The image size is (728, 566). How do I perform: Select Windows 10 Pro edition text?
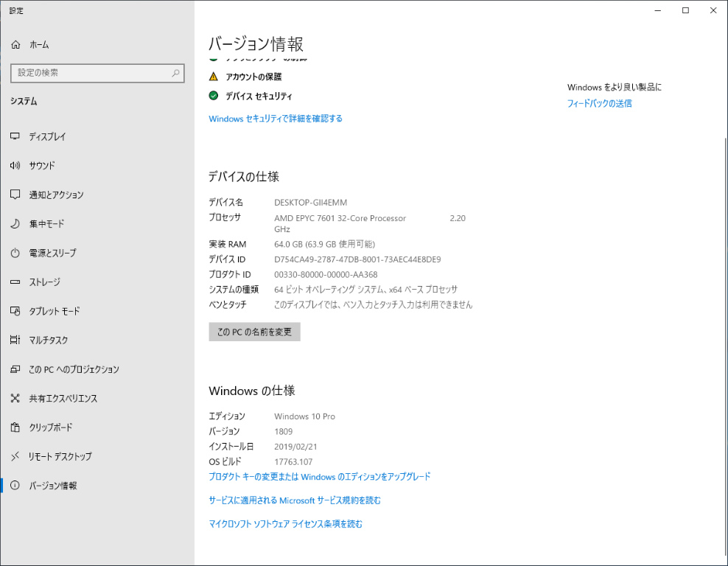(x=304, y=416)
